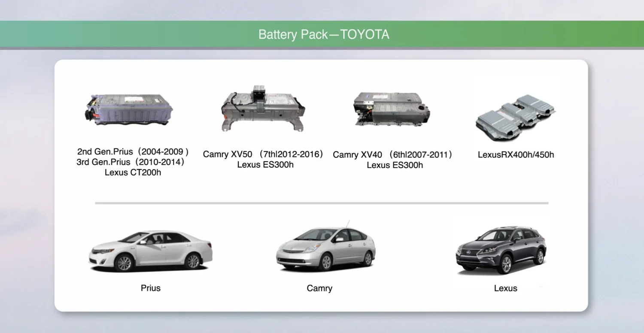
Task: Click "Lexus ES300h" beneath the Camry XV40 line
Action: point(395,165)
